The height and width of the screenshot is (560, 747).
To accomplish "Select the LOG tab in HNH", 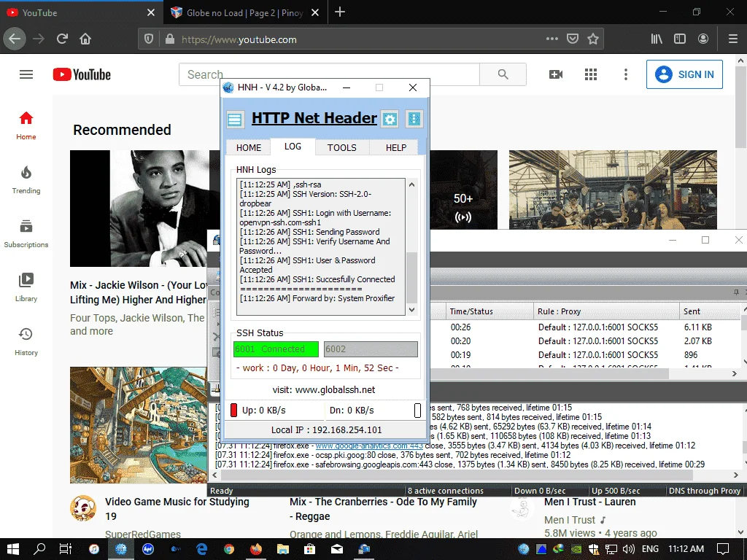I will (293, 147).
